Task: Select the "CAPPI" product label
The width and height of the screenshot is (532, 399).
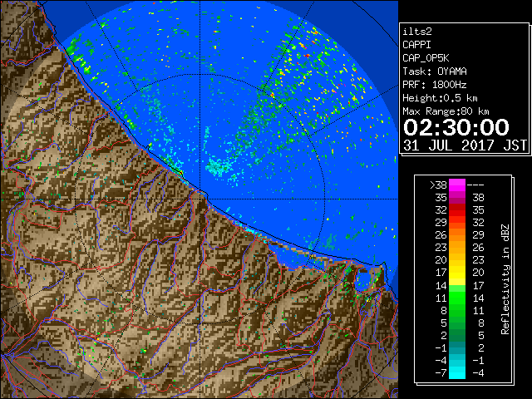Action: (x=416, y=45)
